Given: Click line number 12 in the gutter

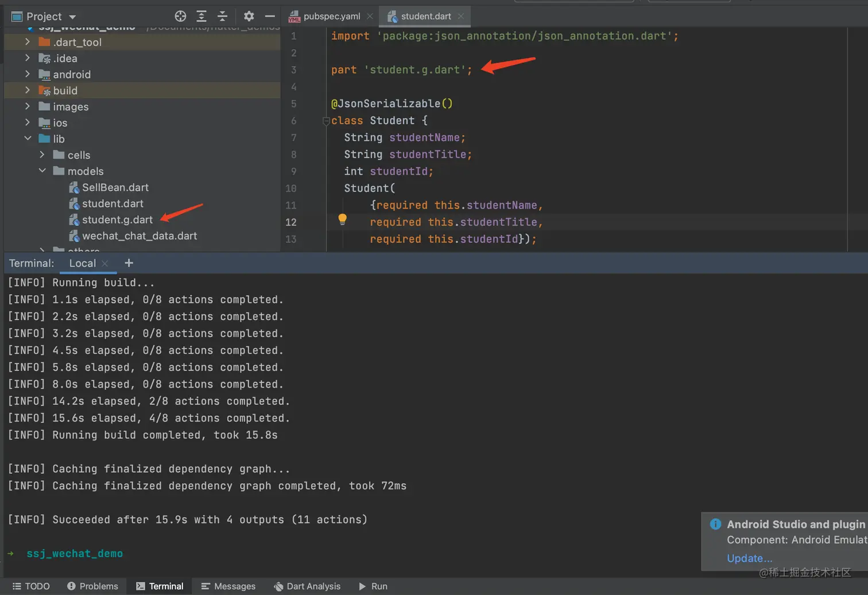Looking at the screenshot, I should [291, 222].
